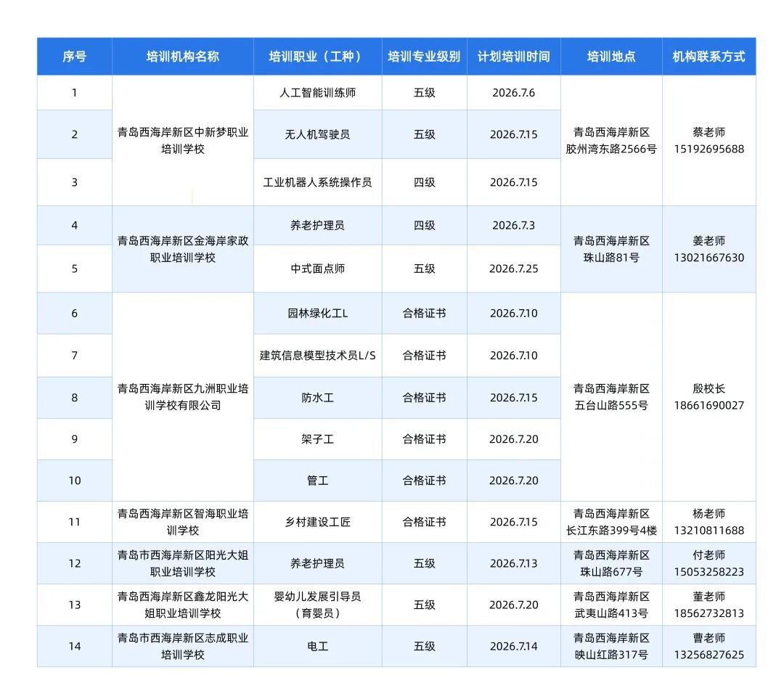Click 合格证书 in the 管工 row
The height and width of the screenshot is (699, 784).
pos(425,481)
